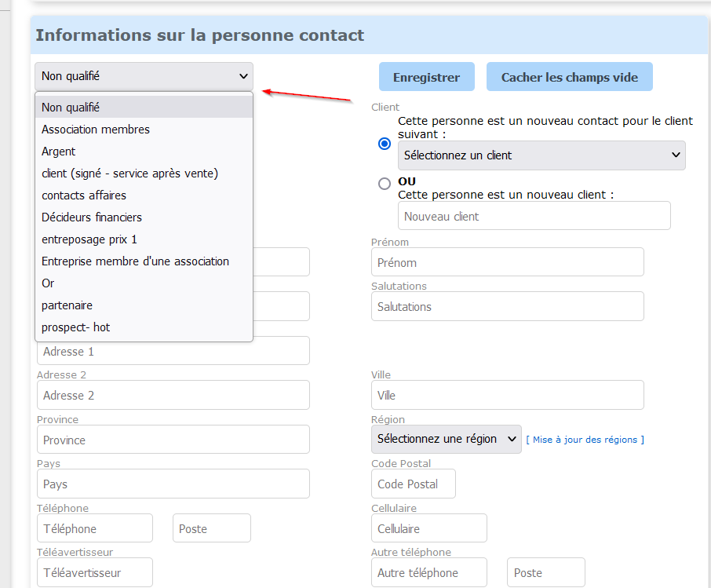Open the 'Mise à jour des régions' link

(585, 440)
